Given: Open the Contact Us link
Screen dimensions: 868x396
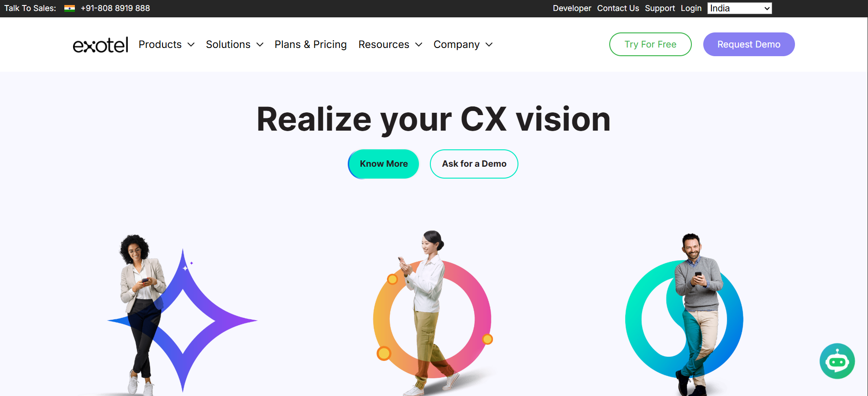Looking at the screenshot, I should (618, 8).
